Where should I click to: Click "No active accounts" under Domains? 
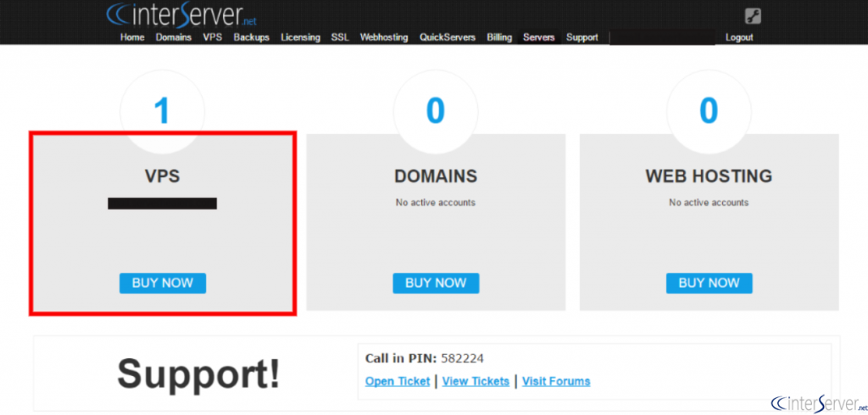click(435, 203)
